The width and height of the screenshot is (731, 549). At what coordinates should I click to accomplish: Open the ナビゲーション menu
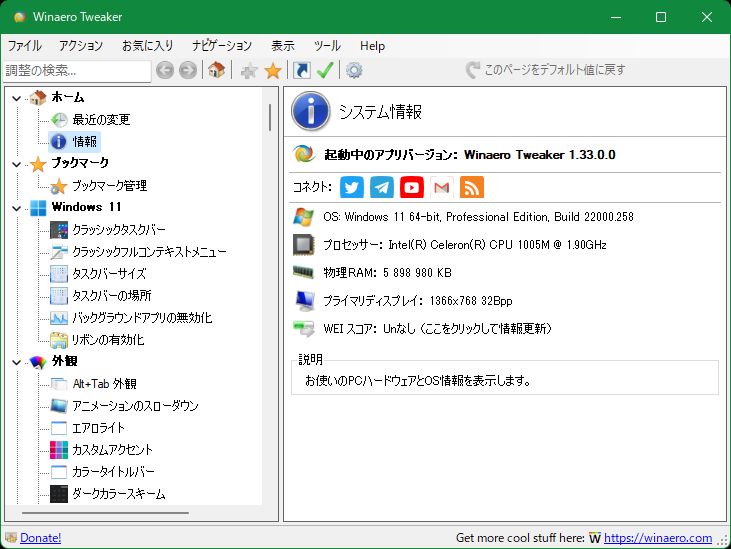tap(222, 46)
